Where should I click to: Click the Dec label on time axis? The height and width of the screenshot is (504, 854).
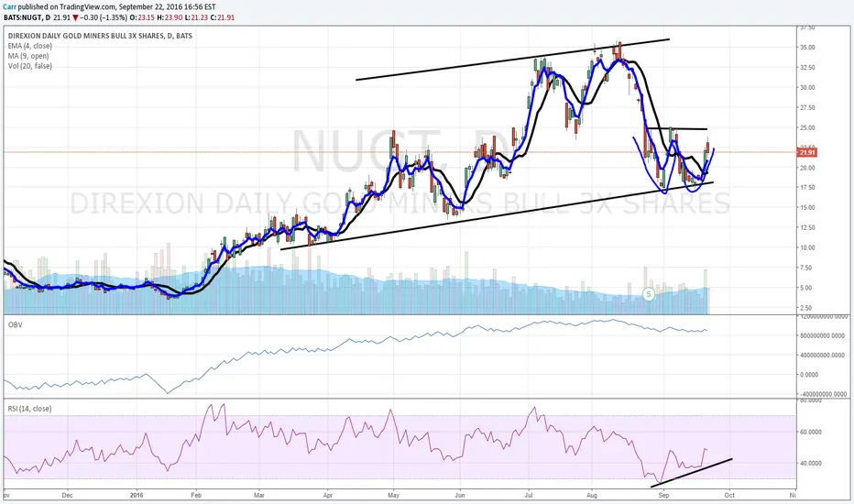click(x=68, y=496)
